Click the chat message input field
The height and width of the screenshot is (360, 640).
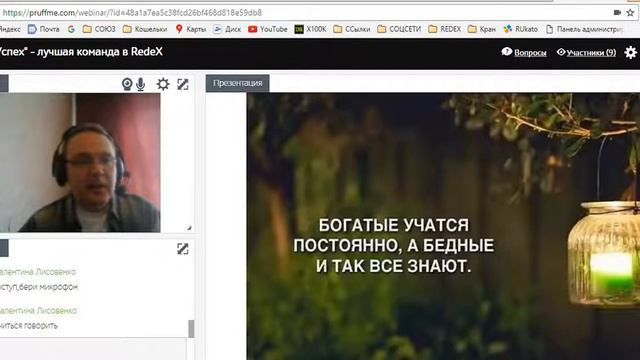[x=93, y=349]
